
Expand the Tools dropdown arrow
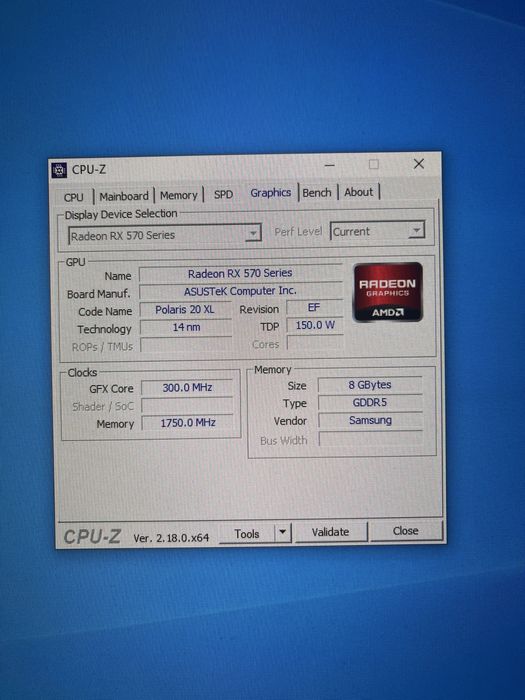[283, 533]
